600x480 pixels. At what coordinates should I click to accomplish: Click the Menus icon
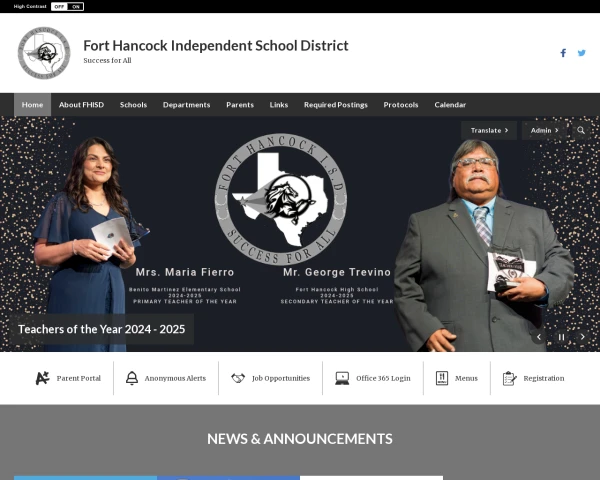(x=442, y=378)
